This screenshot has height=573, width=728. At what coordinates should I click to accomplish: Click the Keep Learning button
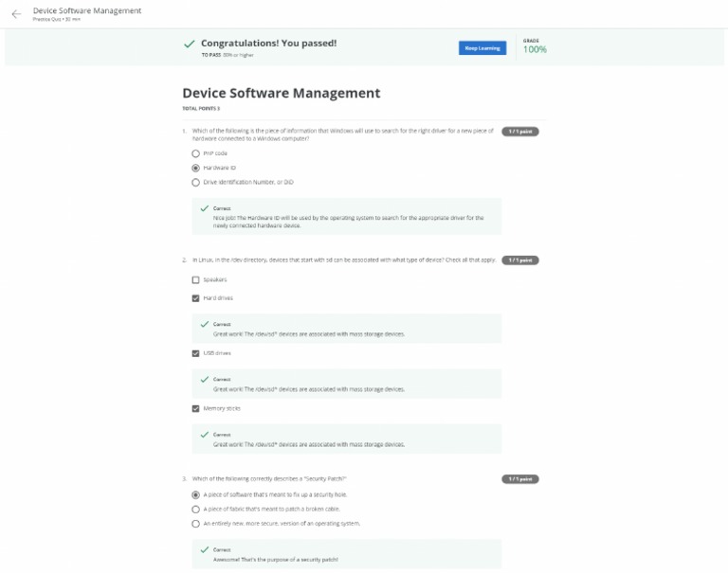482,47
